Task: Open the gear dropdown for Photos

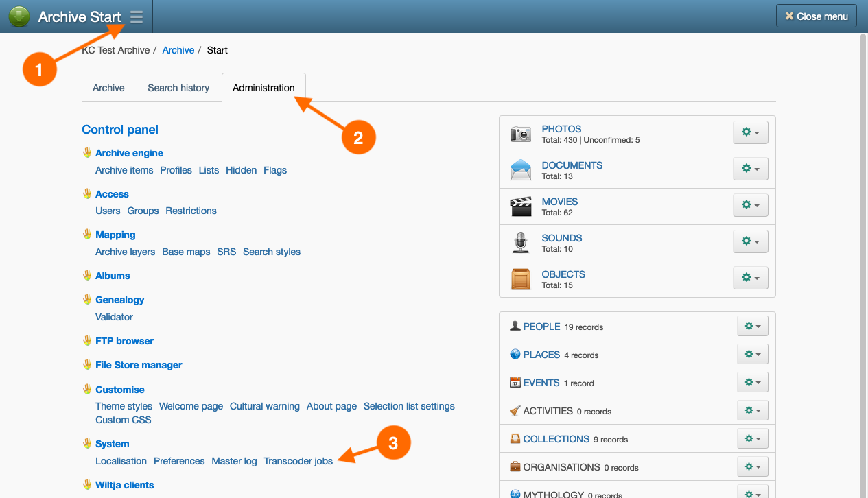Action: pos(750,132)
